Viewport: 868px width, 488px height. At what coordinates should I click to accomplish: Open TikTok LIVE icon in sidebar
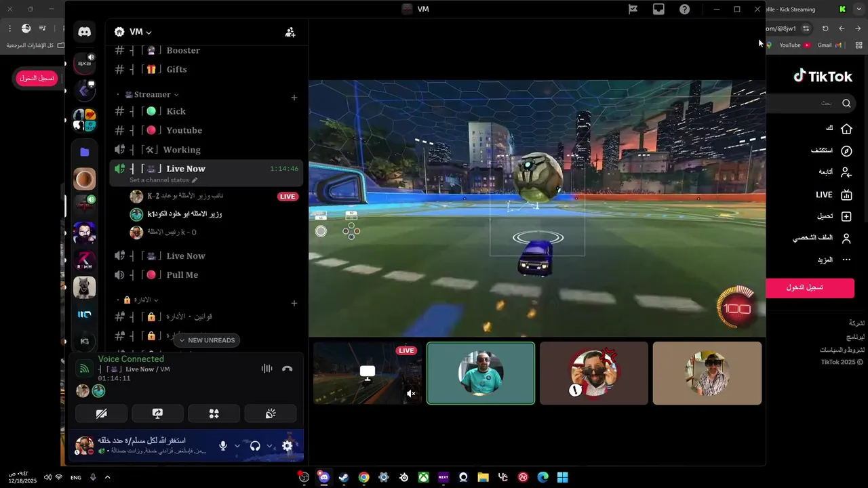coord(846,195)
